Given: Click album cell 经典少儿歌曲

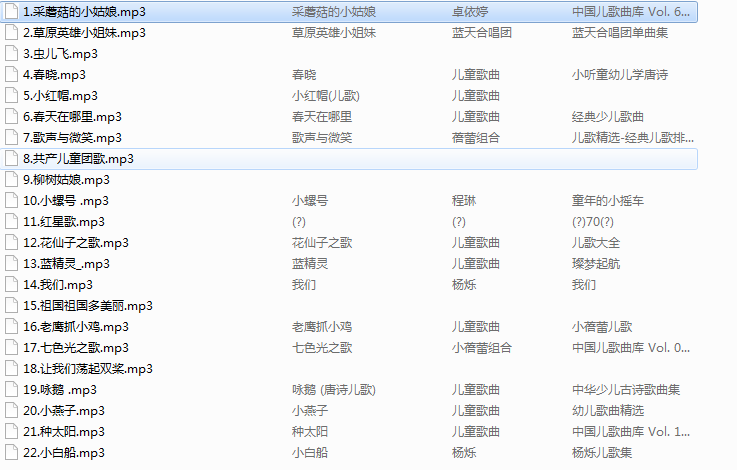Looking at the screenshot, I should click(x=608, y=117).
